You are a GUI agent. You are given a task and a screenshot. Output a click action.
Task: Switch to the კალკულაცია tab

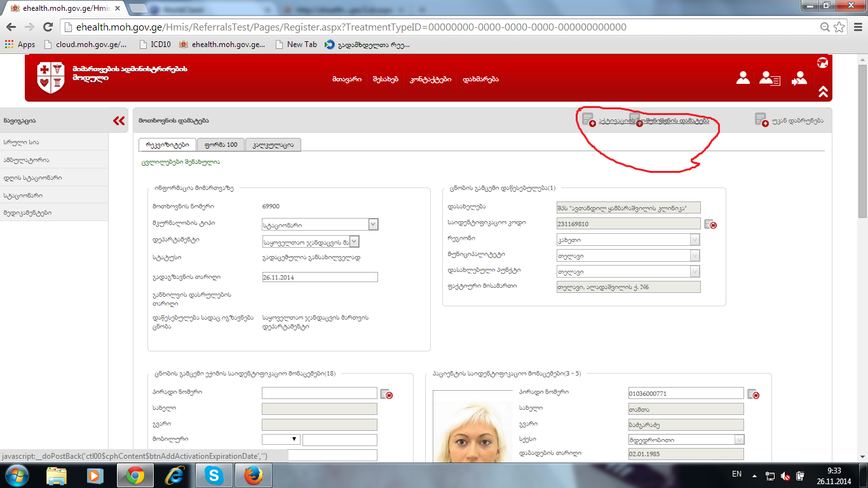click(x=273, y=145)
